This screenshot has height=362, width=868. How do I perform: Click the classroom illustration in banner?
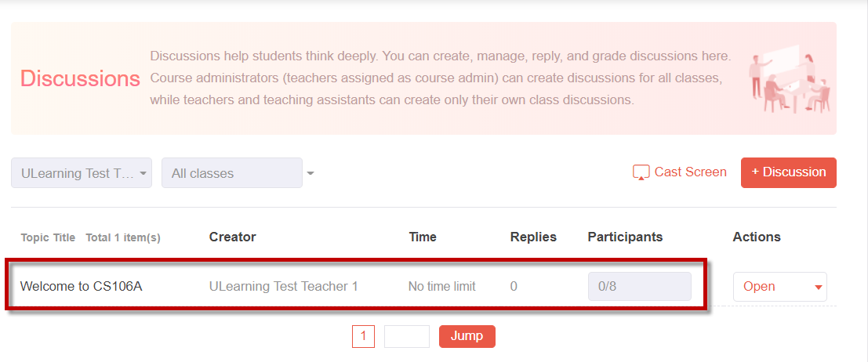pyautogui.click(x=790, y=78)
